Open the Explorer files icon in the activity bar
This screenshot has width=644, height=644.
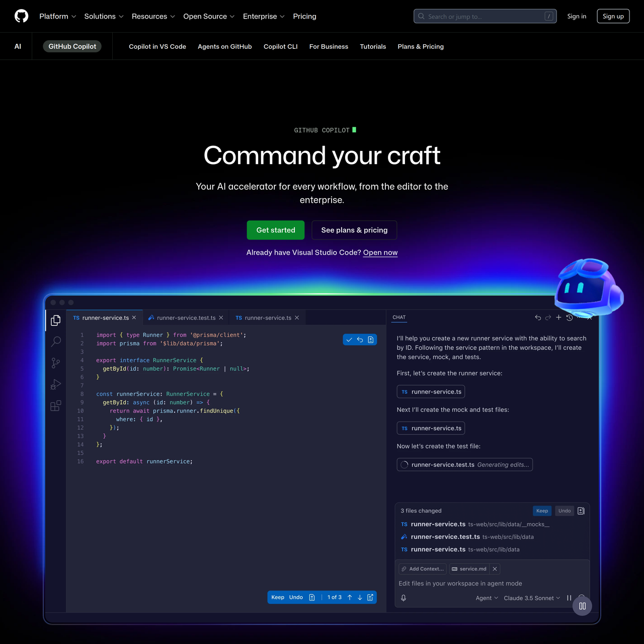coord(56,320)
